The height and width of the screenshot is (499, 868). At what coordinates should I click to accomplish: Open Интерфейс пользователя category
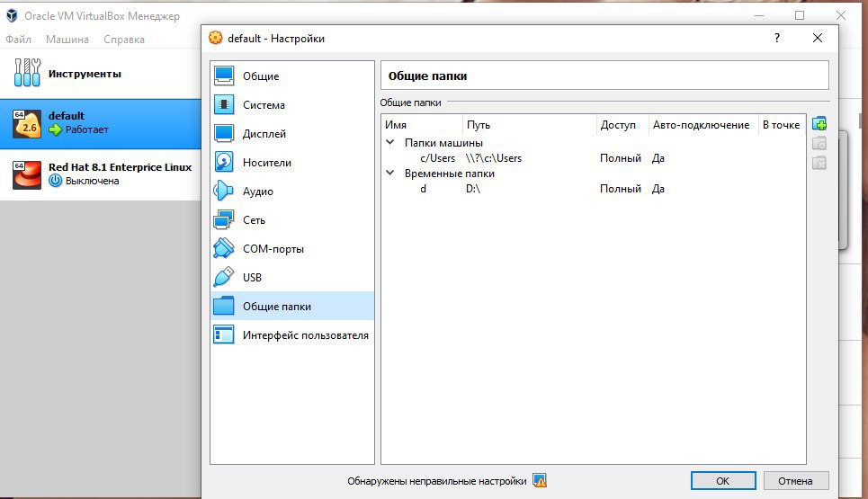pyautogui.click(x=291, y=334)
